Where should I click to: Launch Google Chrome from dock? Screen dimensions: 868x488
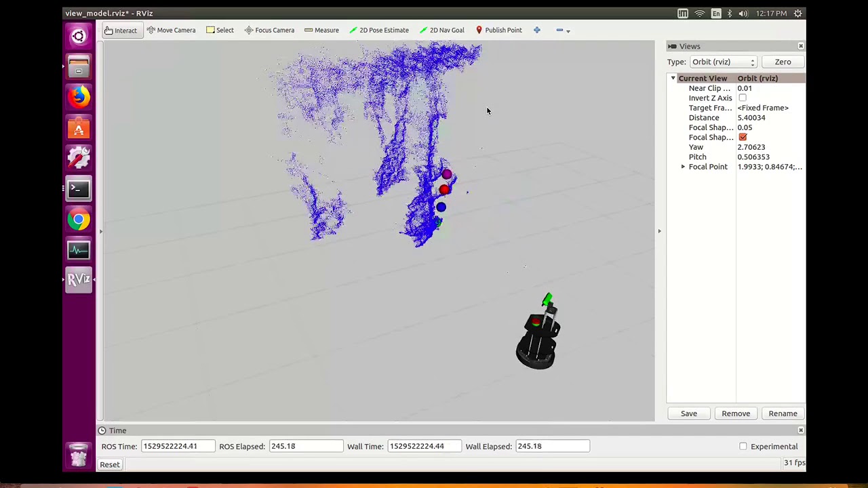point(79,220)
